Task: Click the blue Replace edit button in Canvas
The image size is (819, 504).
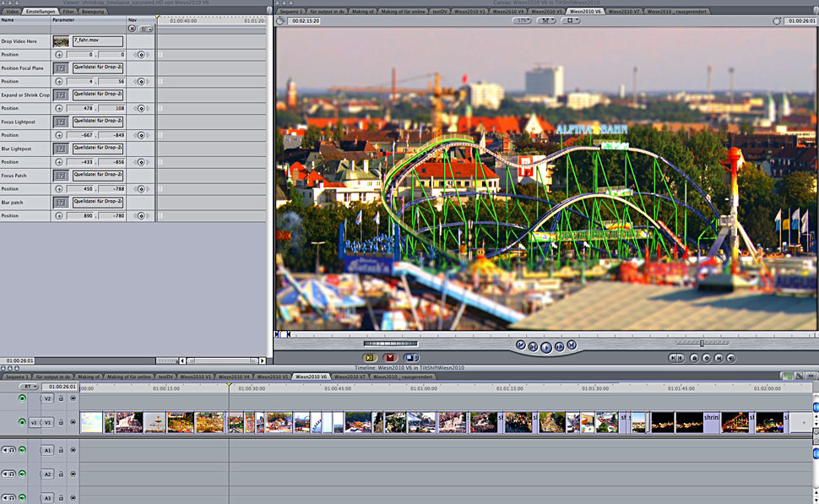Action: [411, 358]
